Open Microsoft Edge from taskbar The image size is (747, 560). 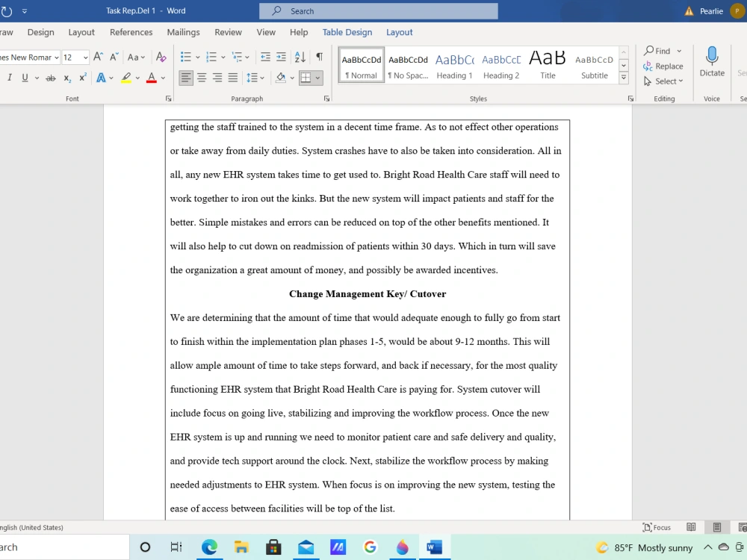click(209, 547)
